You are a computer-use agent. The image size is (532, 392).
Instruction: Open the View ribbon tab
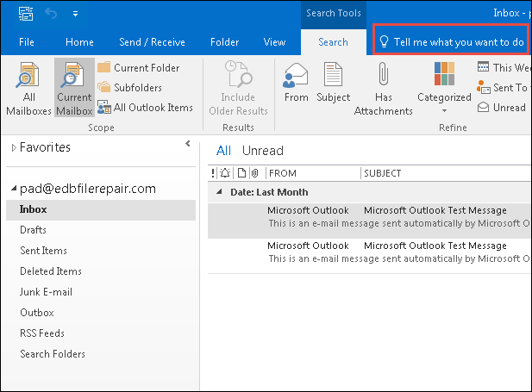tap(274, 42)
